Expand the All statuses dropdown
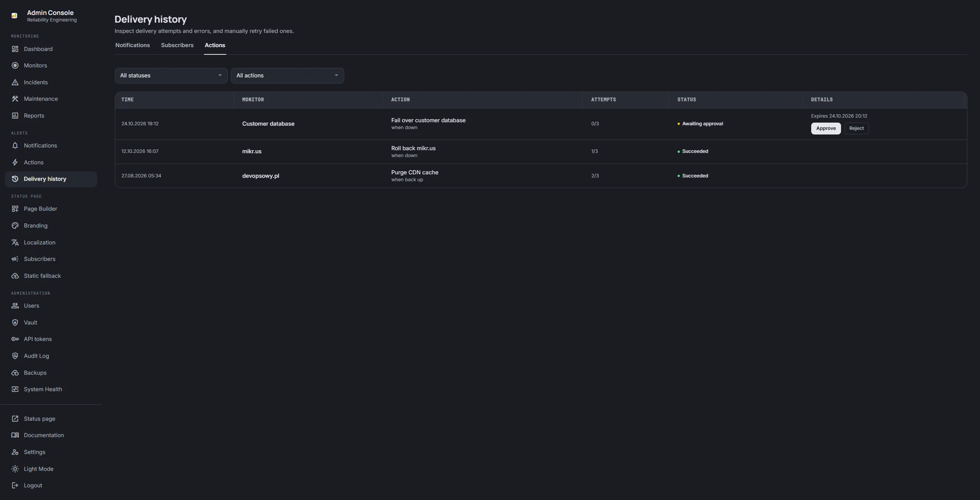This screenshot has width=980, height=500. click(171, 75)
